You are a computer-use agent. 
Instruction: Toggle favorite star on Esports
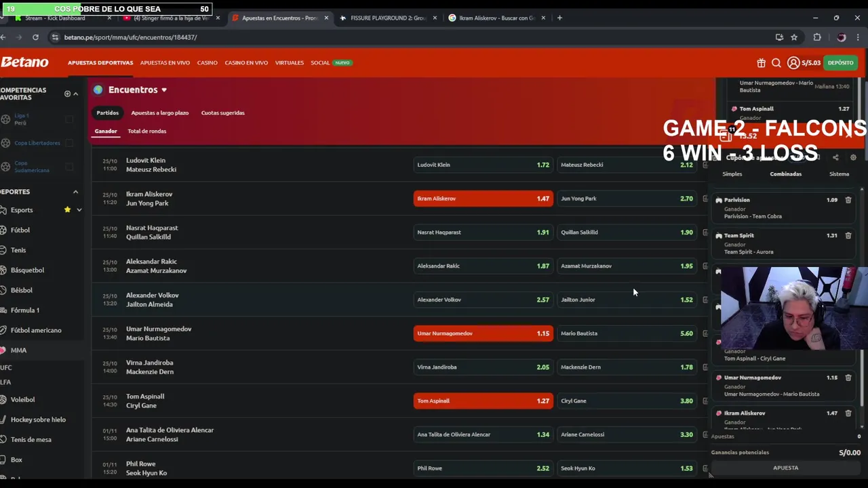coord(67,210)
